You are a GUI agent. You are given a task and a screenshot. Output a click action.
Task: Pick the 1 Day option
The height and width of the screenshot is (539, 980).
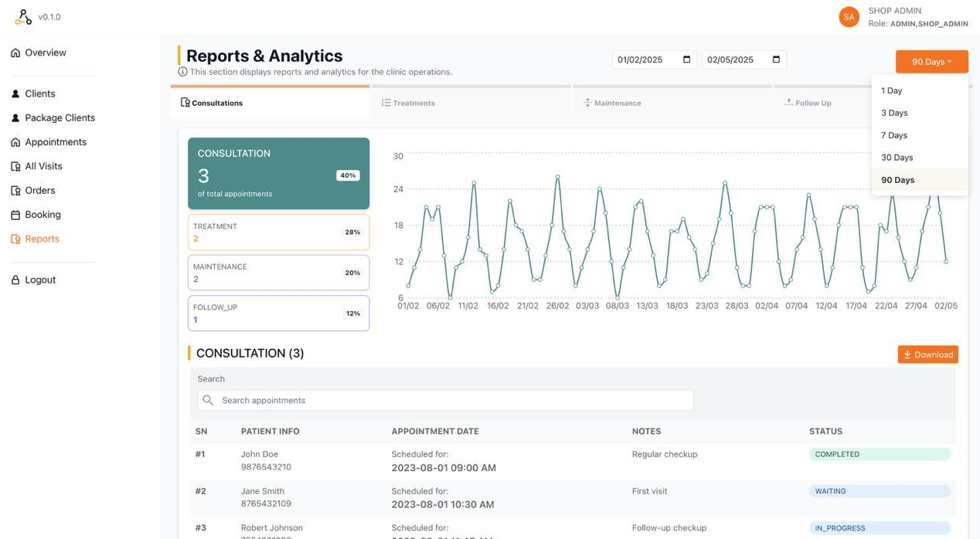tap(891, 90)
